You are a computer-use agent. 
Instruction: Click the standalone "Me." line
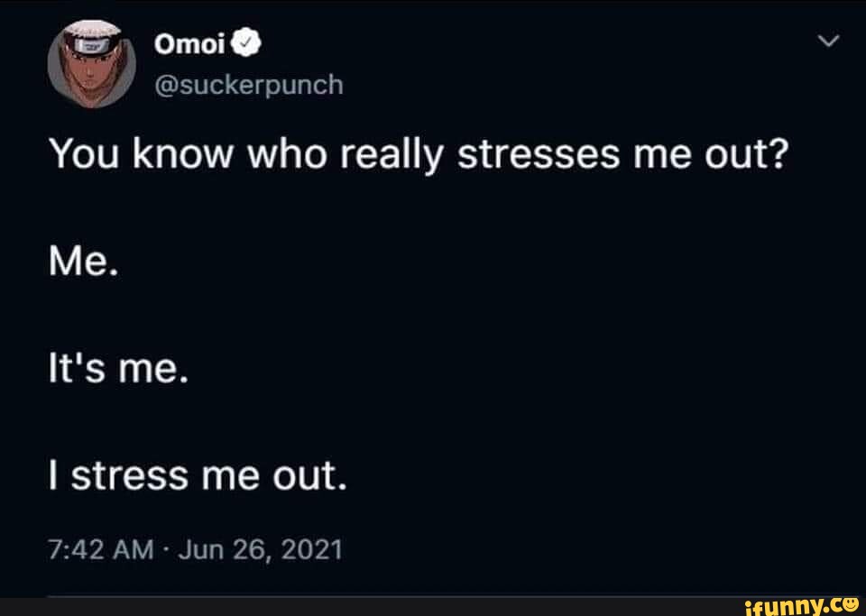point(85,266)
